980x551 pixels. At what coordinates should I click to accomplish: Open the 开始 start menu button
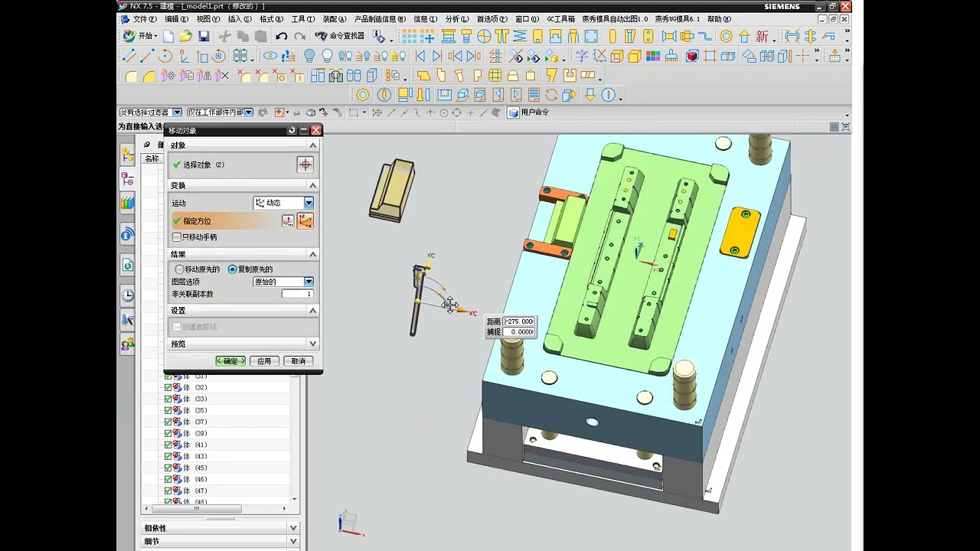click(139, 36)
